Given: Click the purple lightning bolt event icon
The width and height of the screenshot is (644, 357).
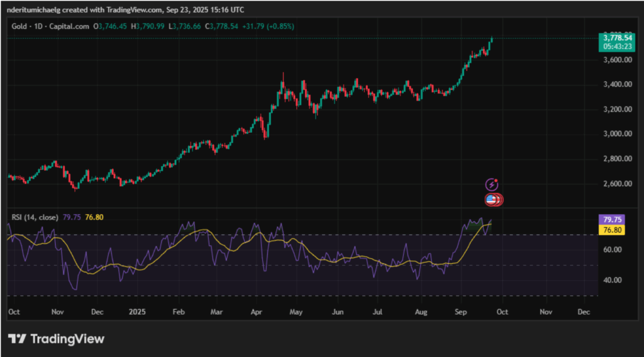Looking at the screenshot, I should pos(492,184).
